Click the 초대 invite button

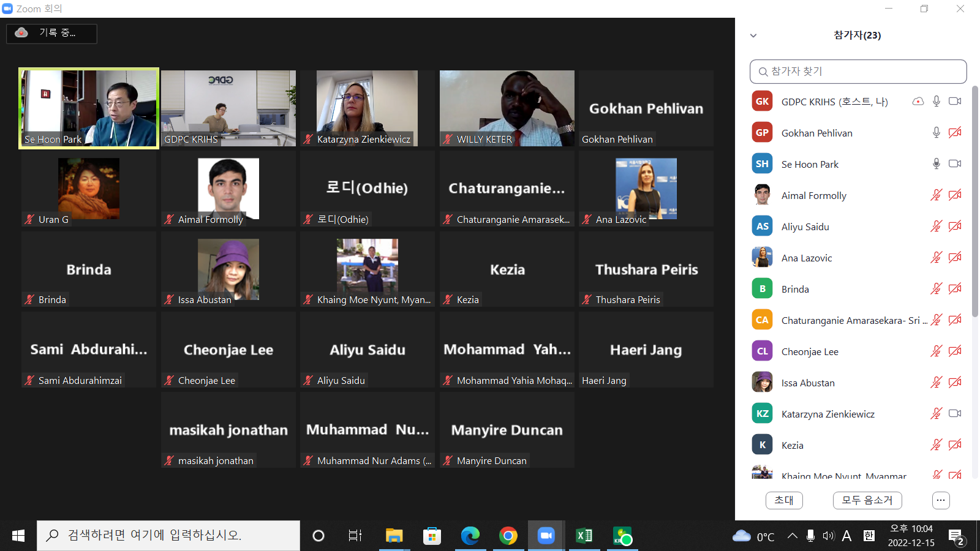click(x=783, y=500)
